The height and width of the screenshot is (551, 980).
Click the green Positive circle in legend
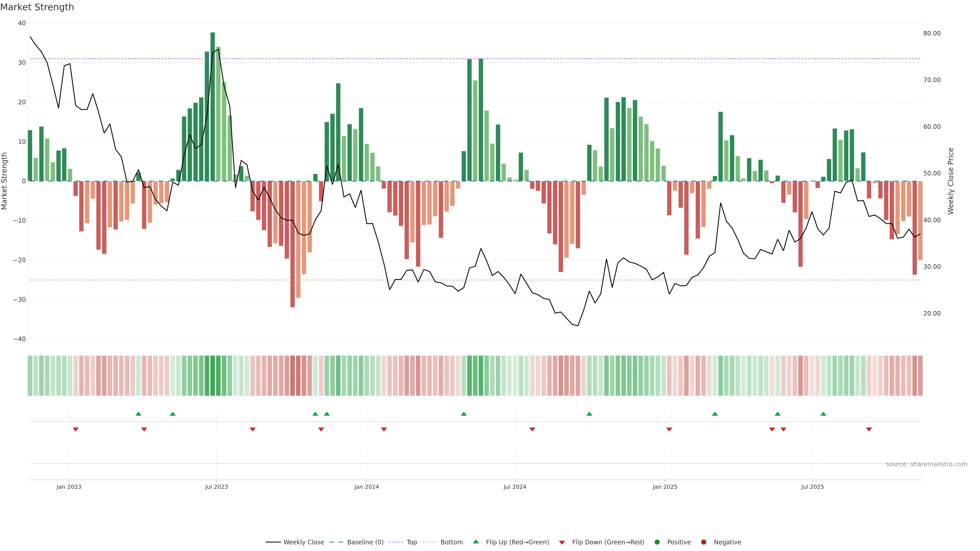pos(657,542)
